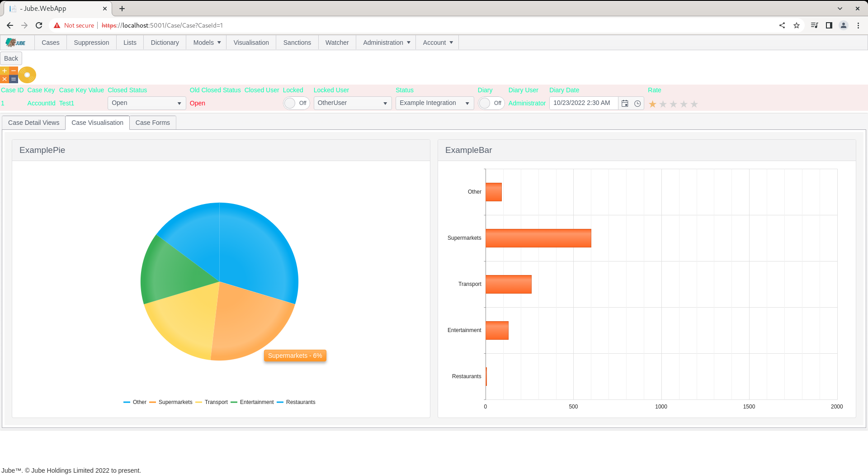Toggle Supermarkets series in pie legend
The height and width of the screenshot is (475, 868).
coord(170,402)
